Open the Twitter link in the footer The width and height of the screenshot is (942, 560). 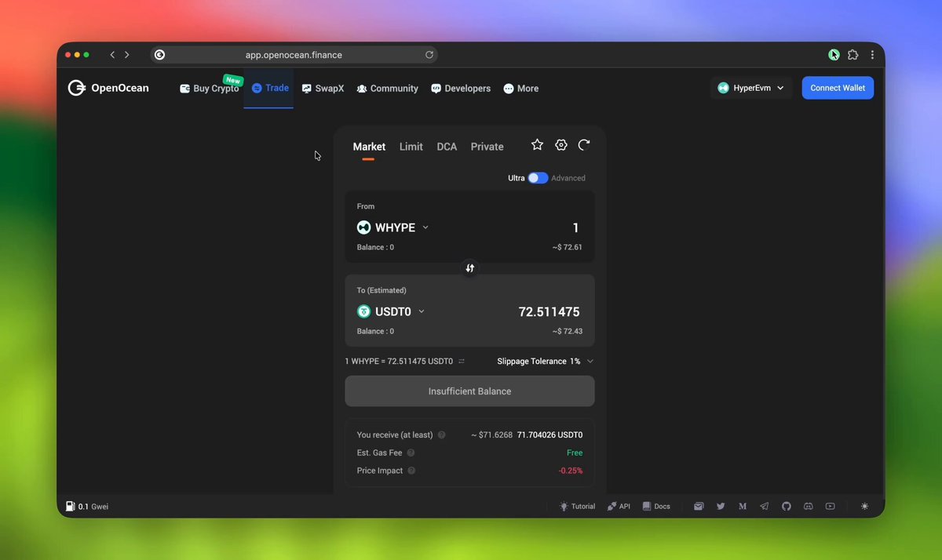click(x=721, y=507)
